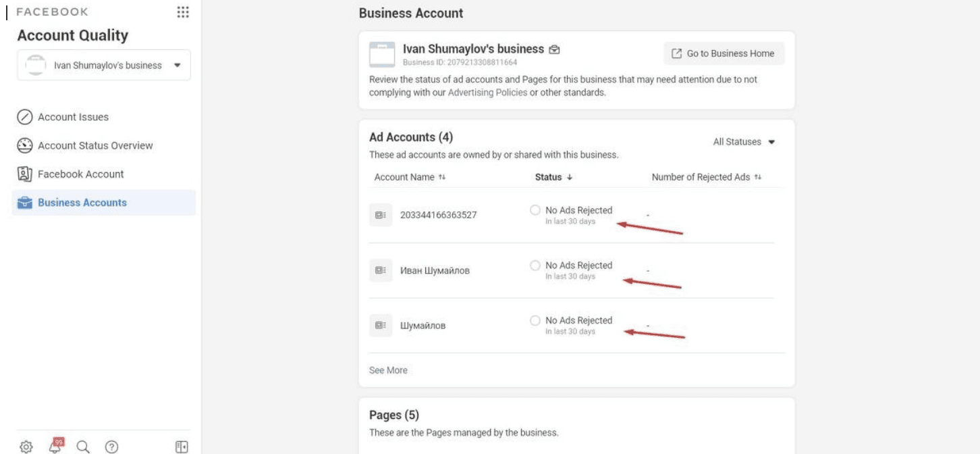Click the ad account icon for Шумайлов

[381, 325]
